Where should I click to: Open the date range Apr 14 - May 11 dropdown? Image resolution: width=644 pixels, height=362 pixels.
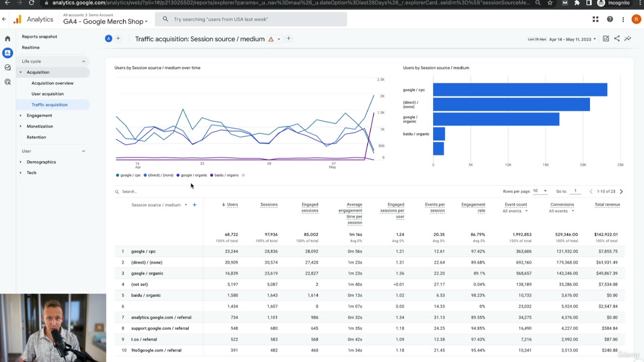(572, 39)
